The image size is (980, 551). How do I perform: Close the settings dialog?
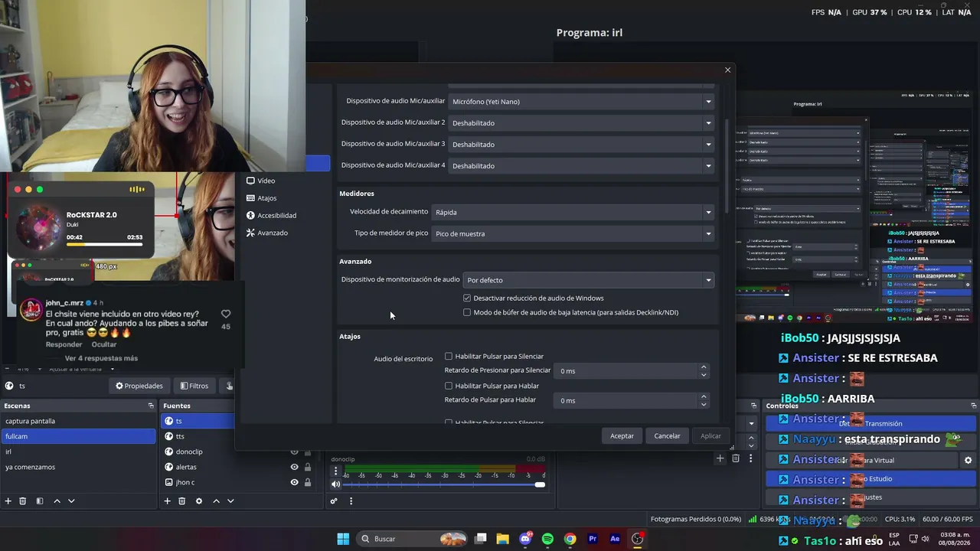pyautogui.click(x=727, y=70)
